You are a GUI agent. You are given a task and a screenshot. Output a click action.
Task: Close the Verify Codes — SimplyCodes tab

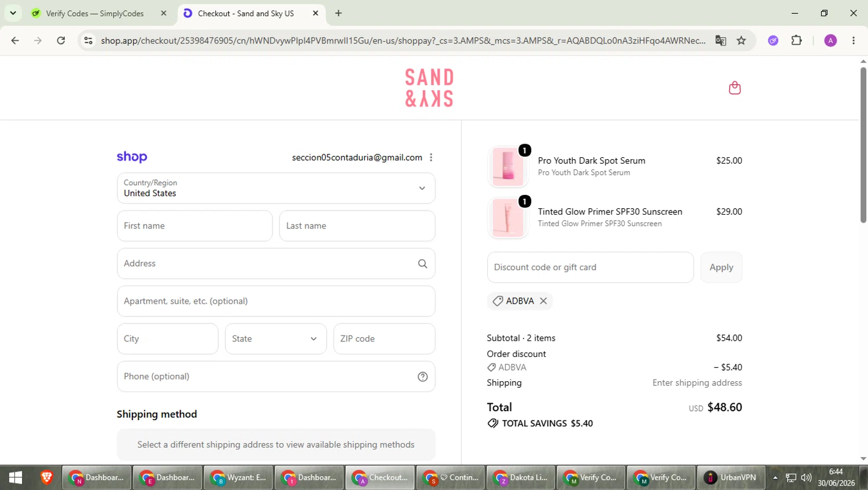(x=164, y=13)
